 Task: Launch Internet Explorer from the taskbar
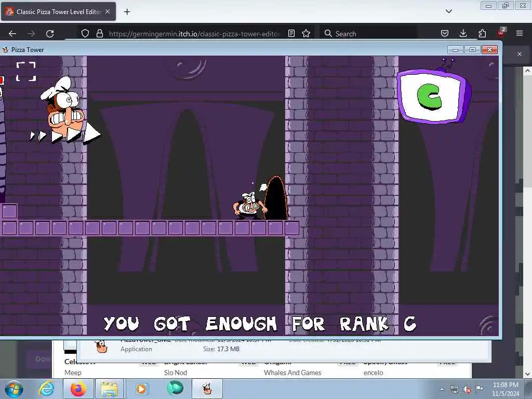46,389
